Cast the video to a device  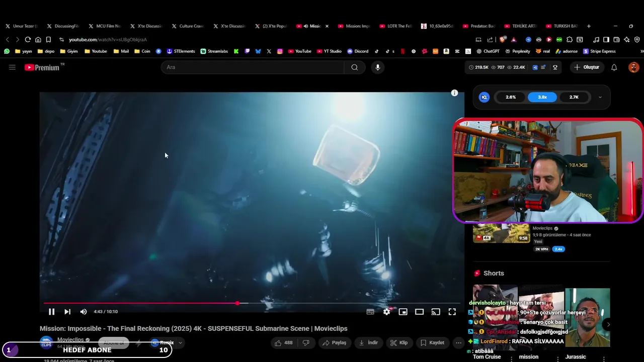(436, 312)
